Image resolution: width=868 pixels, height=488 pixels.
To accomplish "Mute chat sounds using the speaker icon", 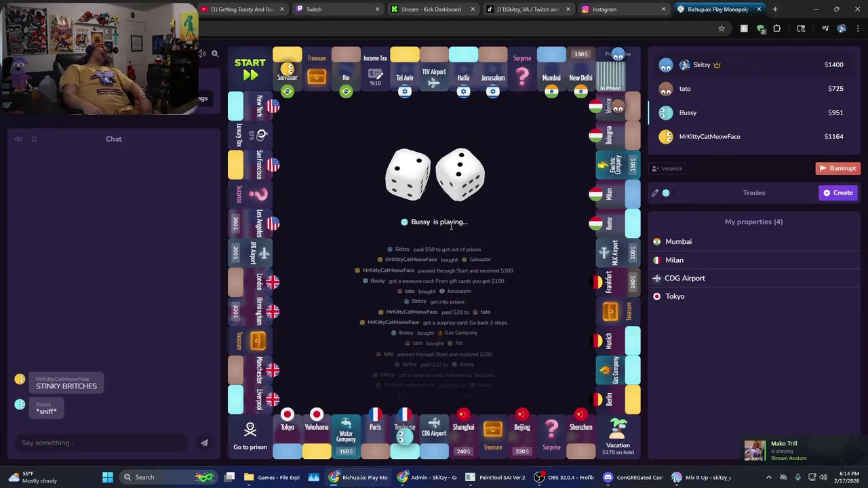I will (x=18, y=139).
